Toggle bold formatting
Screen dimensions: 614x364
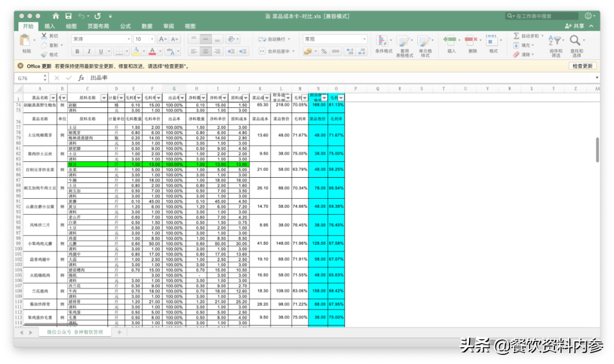click(77, 51)
